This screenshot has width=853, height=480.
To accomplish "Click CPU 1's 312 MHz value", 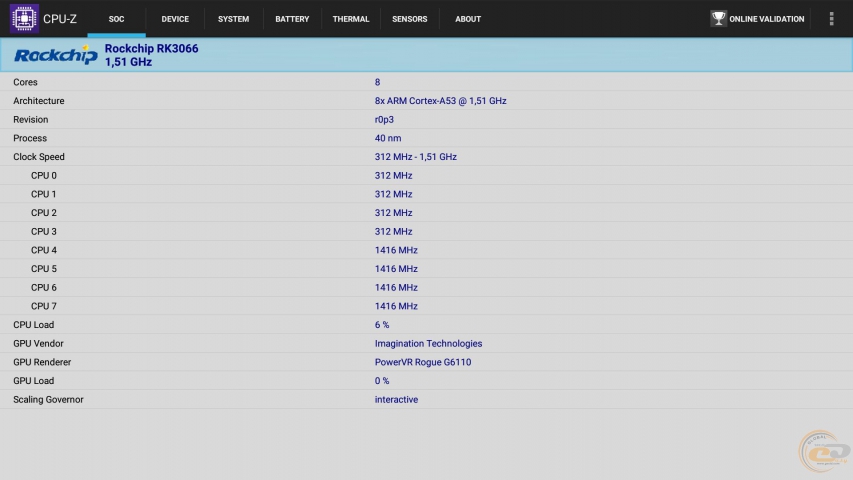I will (x=393, y=194).
